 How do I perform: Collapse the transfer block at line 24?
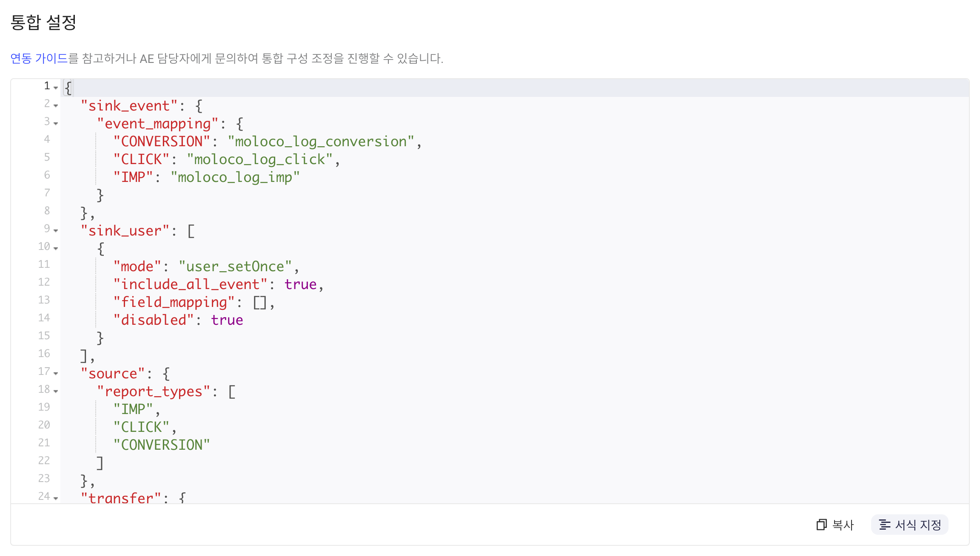[x=56, y=498]
